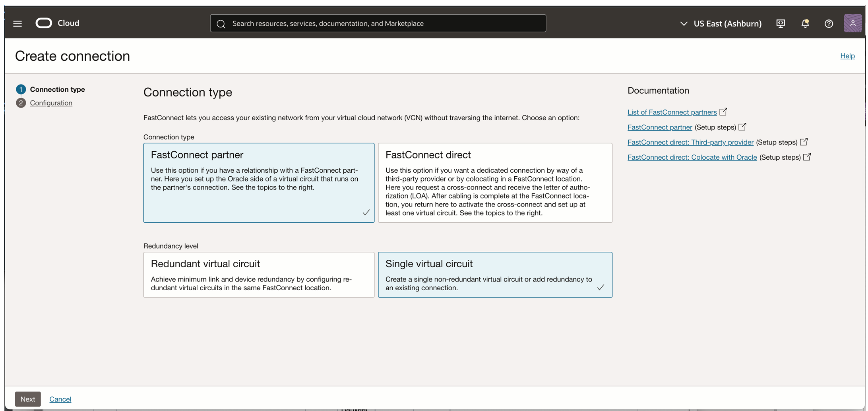This screenshot has height=411, width=868.
Task: Open the notifications bell
Action: 805,23
